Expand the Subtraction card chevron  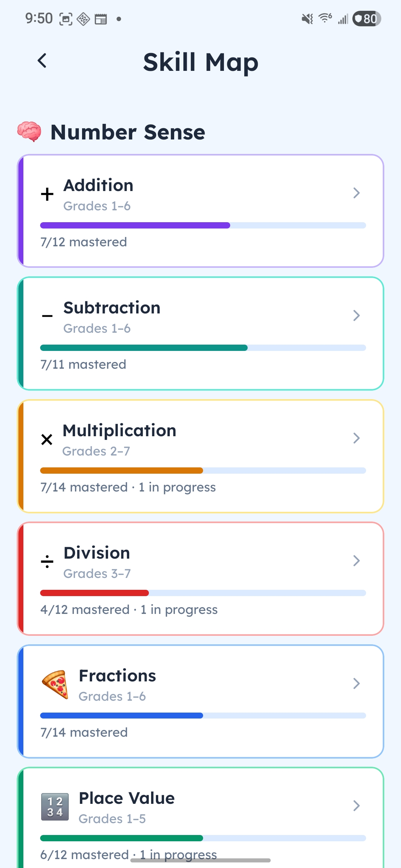pos(356,316)
